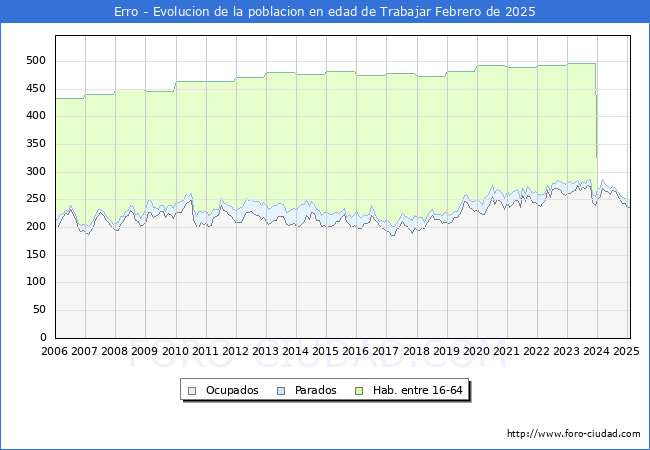Click the 2007 x-axis year label

pyautogui.click(x=84, y=351)
